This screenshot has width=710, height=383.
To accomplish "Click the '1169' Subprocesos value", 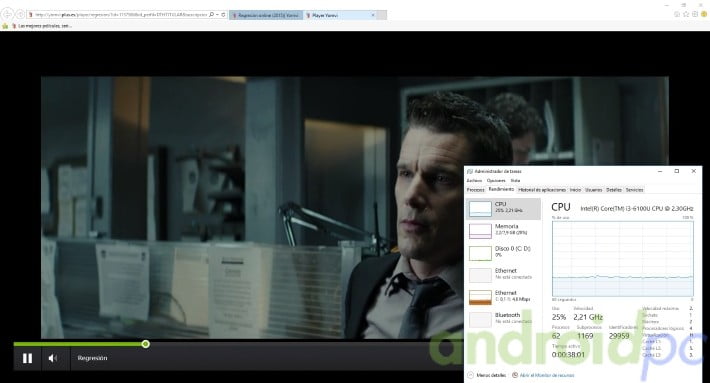I will (585, 336).
